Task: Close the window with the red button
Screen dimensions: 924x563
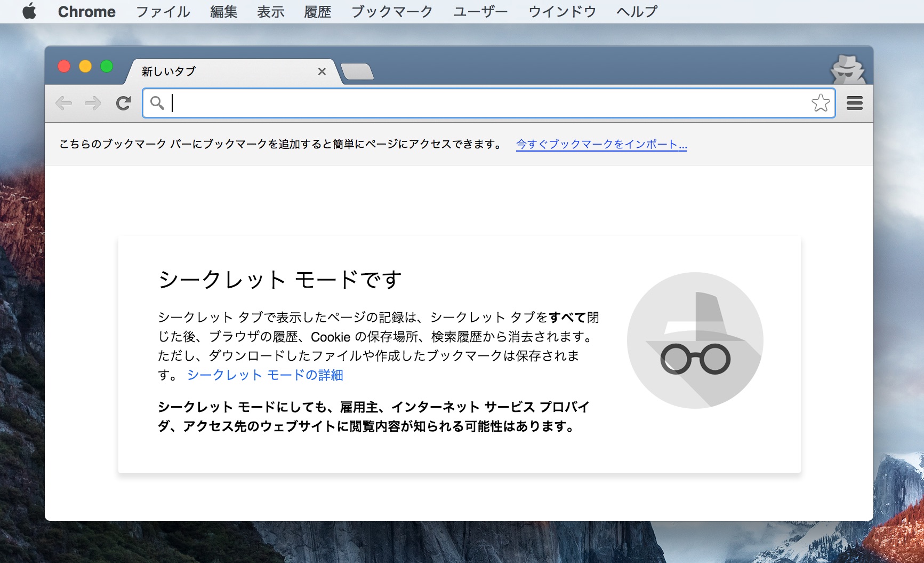Action: [64, 66]
